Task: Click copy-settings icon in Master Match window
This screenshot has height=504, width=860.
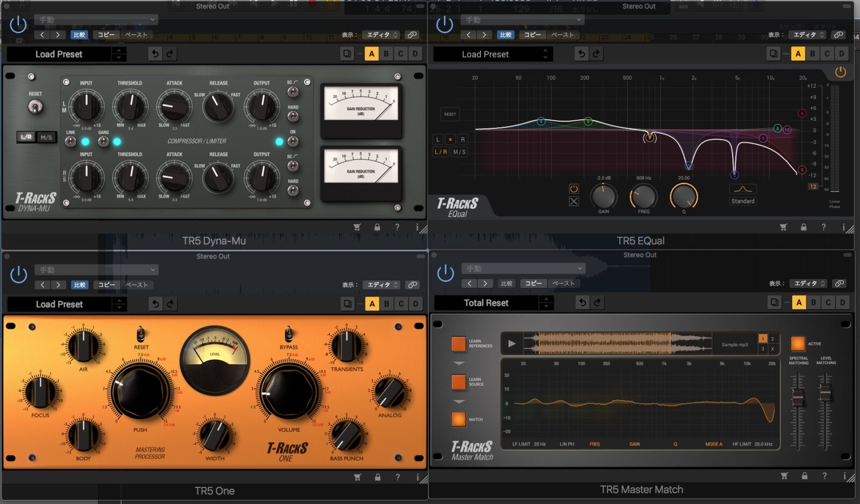Action: [774, 303]
